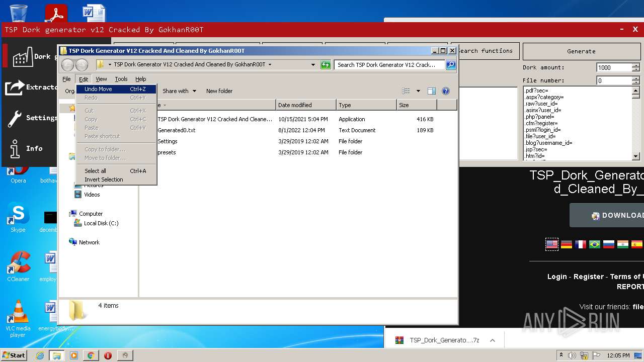The width and height of the screenshot is (644, 362).
Task: Select the Generated0.txt file
Action: tap(177, 130)
